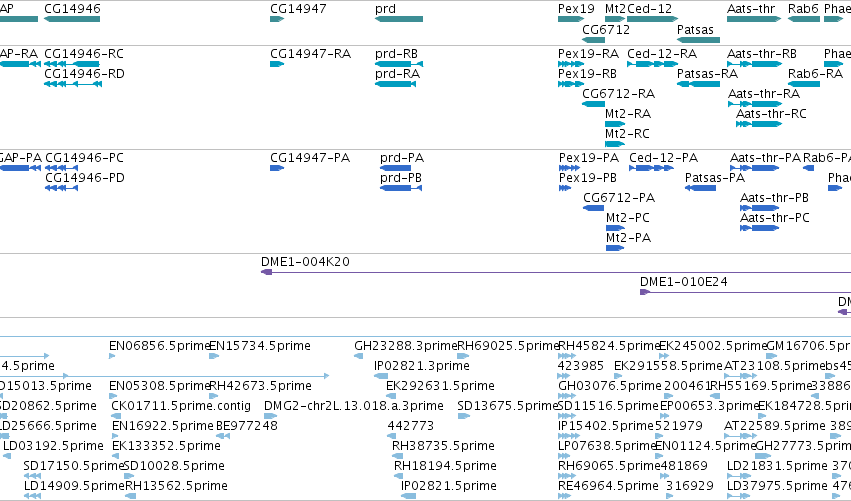851x501 pixels.
Task: Select the Ced-12 gene bar
Action: (x=652, y=19)
